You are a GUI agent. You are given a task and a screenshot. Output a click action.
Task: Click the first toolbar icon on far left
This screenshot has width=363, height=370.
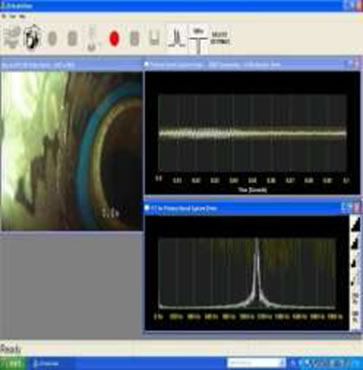[x=12, y=37]
